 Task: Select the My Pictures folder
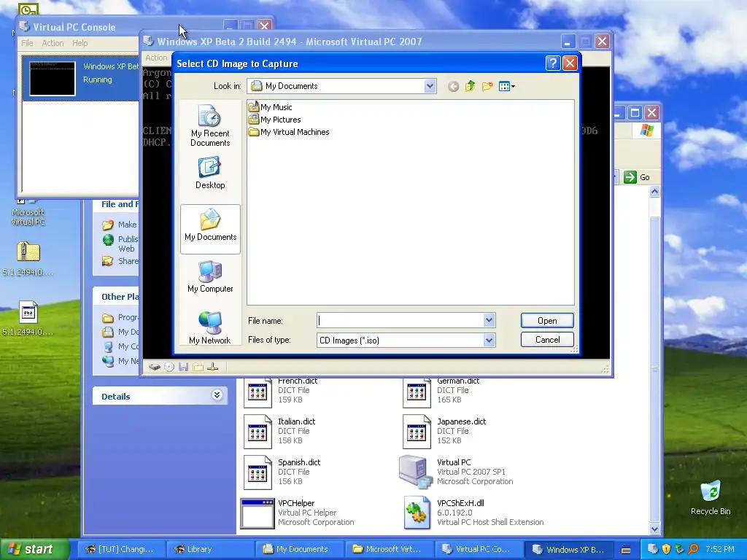[274, 120]
